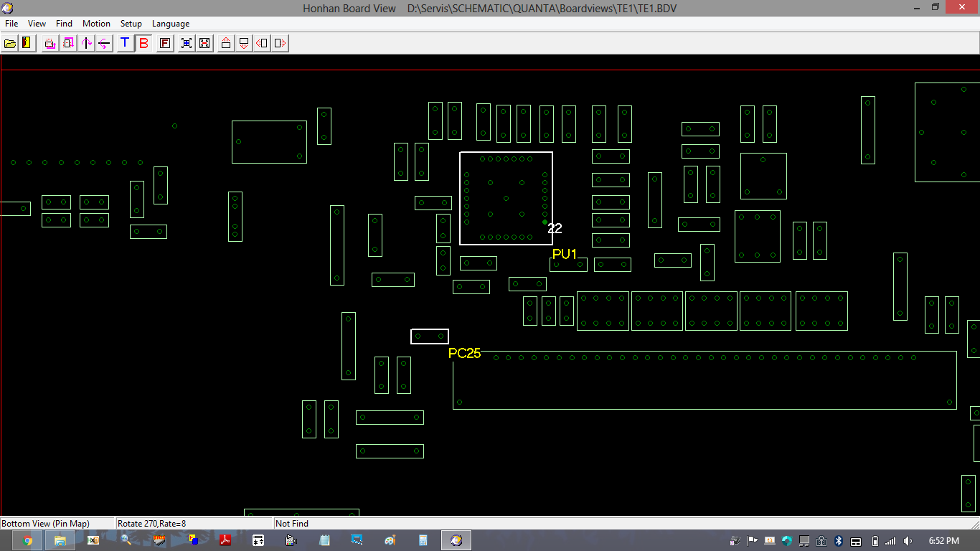
Task: Open Google Chrome from the taskbar
Action: (x=28, y=540)
